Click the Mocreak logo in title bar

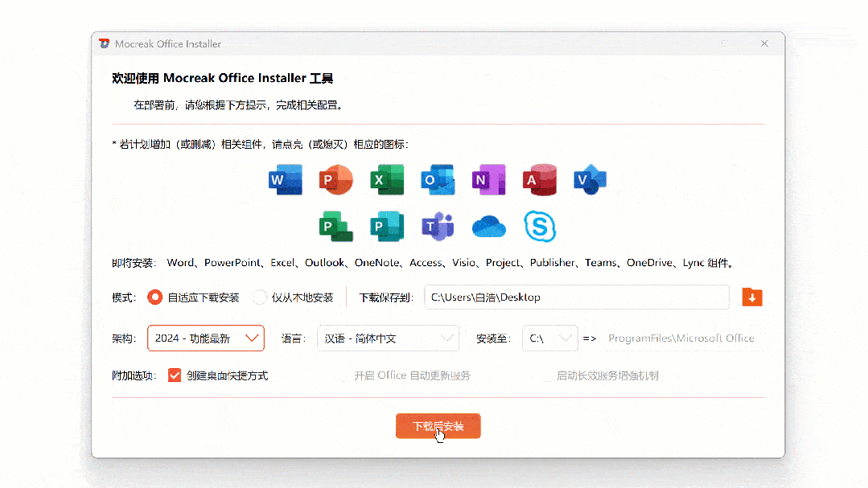point(104,43)
